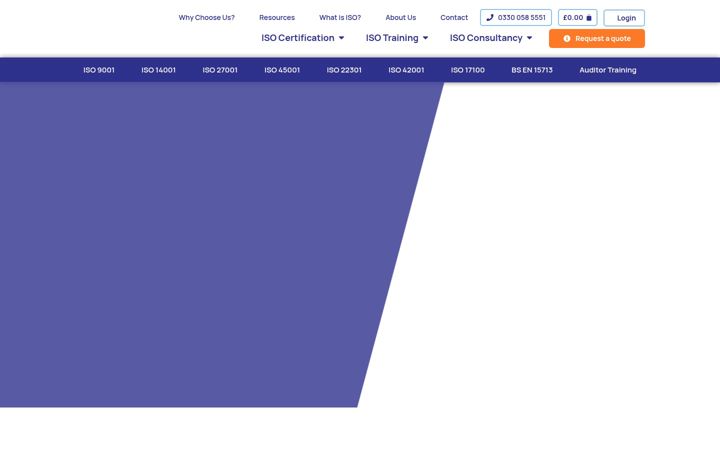The width and height of the screenshot is (720, 450).
Task: Select BS EN 15713 in the blue bar
Action: 532,70
